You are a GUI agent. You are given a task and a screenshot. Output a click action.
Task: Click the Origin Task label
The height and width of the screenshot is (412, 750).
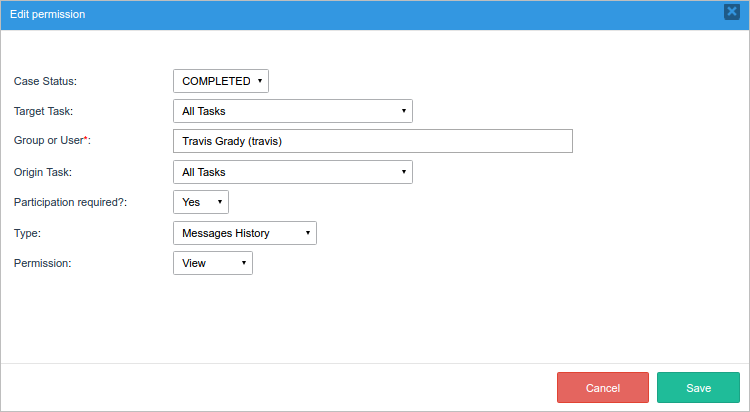(43, 172)
